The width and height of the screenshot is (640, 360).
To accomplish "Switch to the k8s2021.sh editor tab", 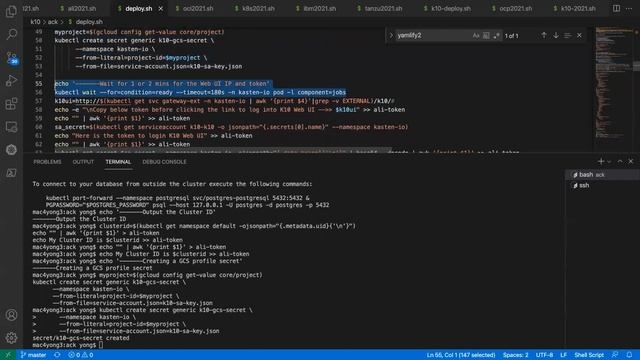I will [x=258, y=8].
